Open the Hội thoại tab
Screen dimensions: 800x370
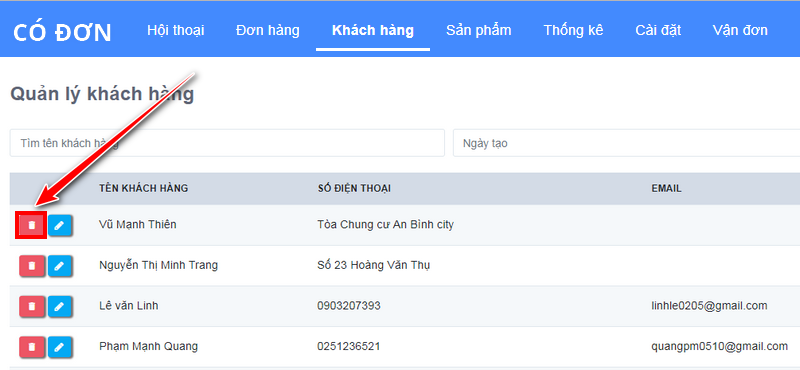pos(176,30)
